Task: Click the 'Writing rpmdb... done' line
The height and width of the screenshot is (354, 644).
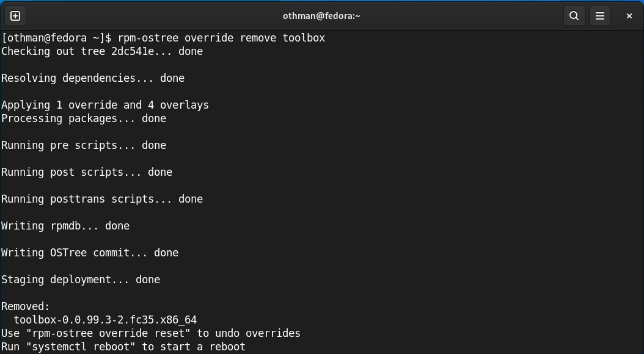Action: (x=65, y=226)
